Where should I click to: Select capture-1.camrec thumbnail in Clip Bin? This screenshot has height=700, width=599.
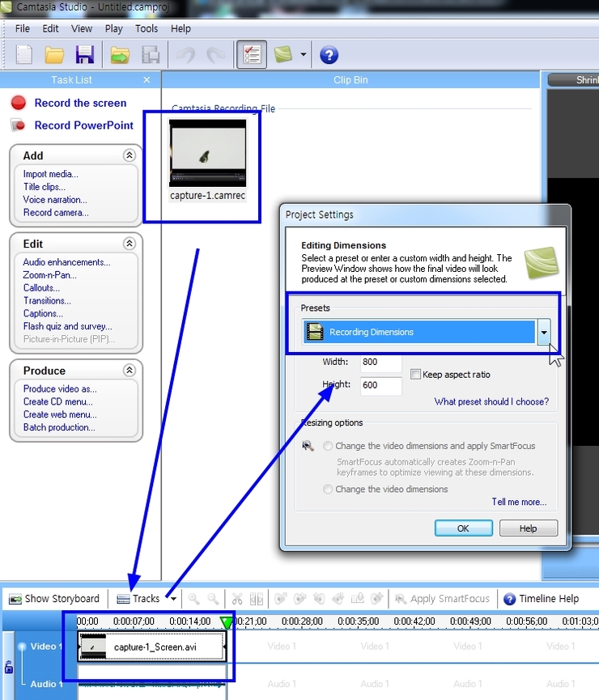[207, 153]
